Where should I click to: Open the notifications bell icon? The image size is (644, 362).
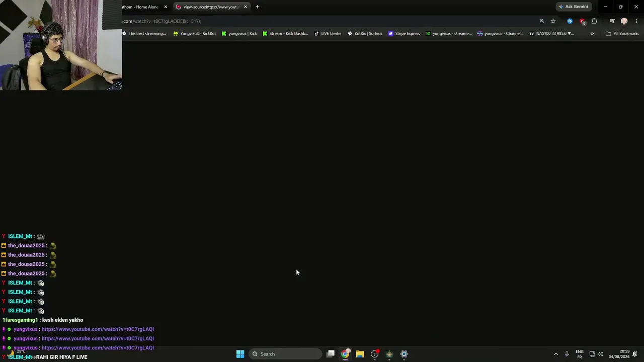(x=635, y=354)
